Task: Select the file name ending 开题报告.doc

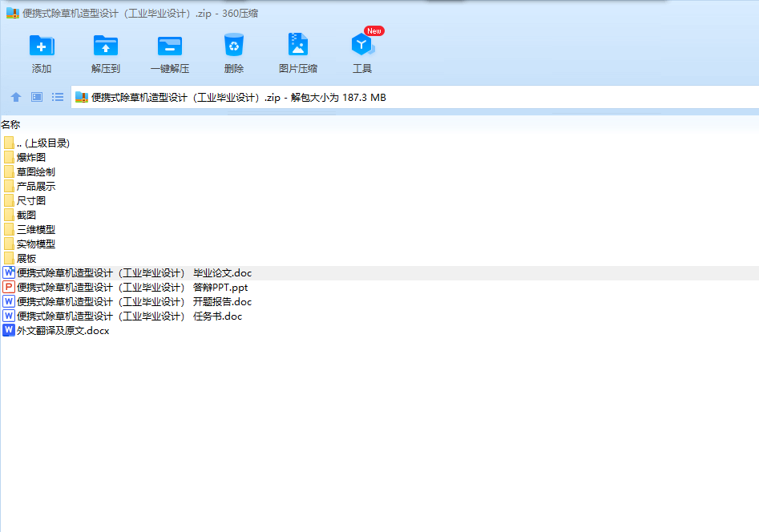Action: pyautogui.click(x=134, y=302)
